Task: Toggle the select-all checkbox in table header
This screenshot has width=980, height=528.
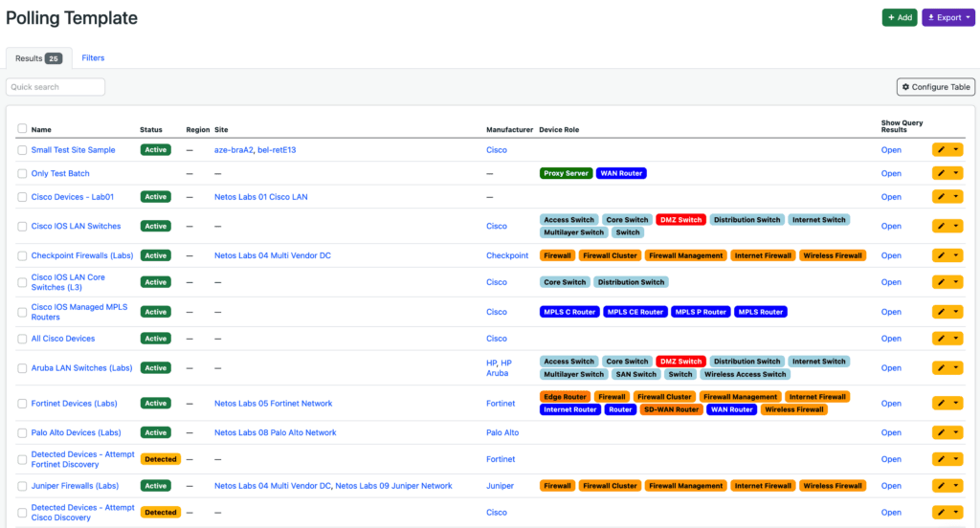Action: click(22, 129)
